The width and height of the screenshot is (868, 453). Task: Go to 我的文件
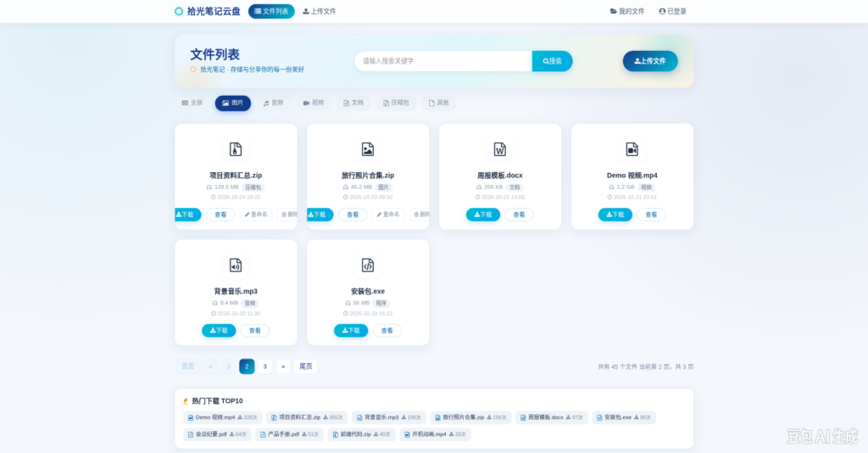pos(627,11)
